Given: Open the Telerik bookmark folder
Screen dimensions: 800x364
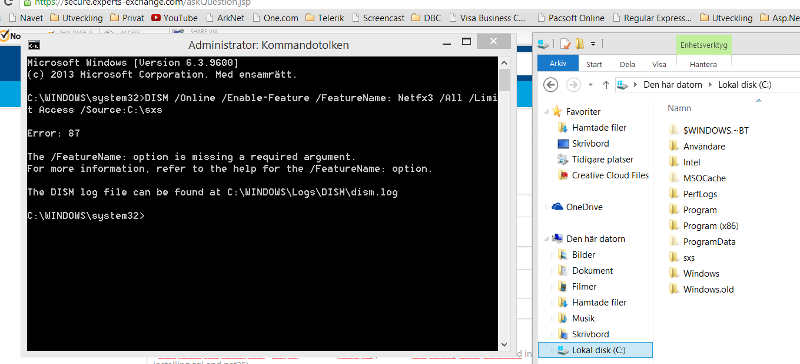Looking at the screenshot, I should (x=324, y=18).
